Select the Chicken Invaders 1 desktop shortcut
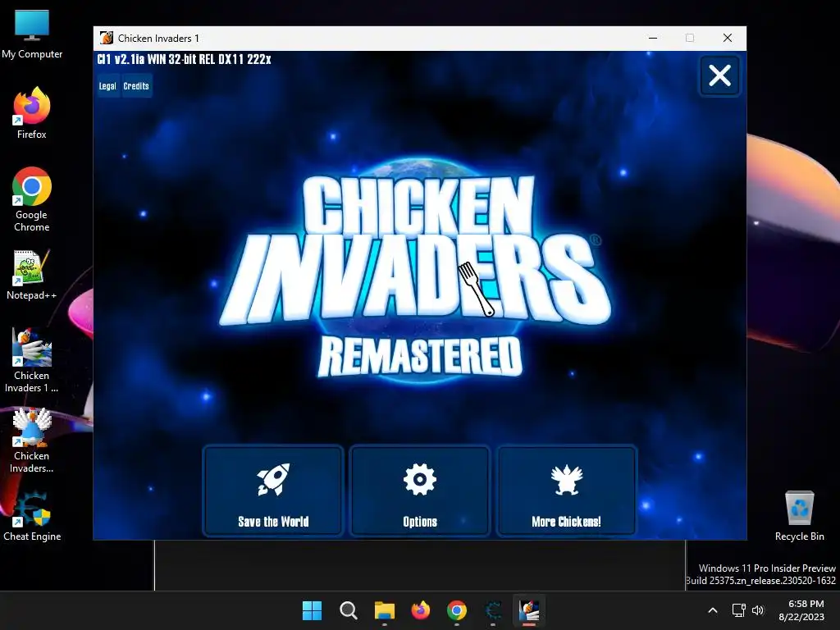 coord(32,361)
